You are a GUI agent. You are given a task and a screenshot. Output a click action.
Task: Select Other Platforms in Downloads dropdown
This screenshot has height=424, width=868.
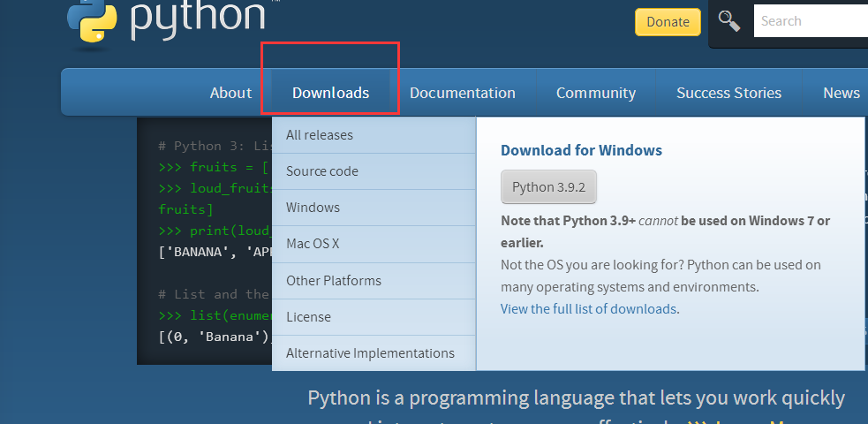(374, 281)
